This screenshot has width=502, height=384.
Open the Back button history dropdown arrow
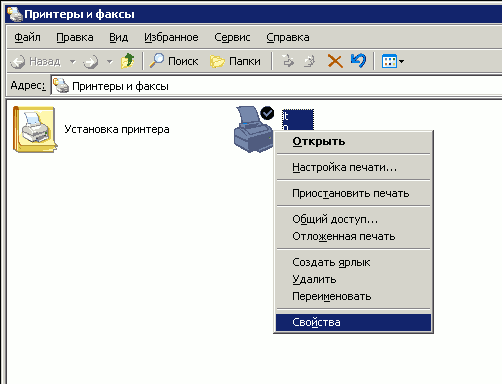[x=72, y=62]
